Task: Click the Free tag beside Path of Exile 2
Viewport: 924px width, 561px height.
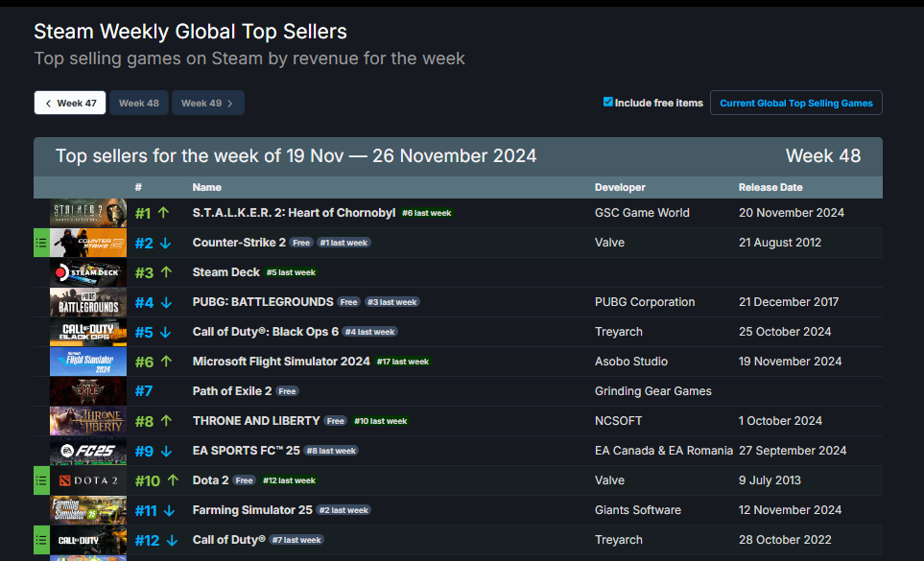Action: coord(287,391)
